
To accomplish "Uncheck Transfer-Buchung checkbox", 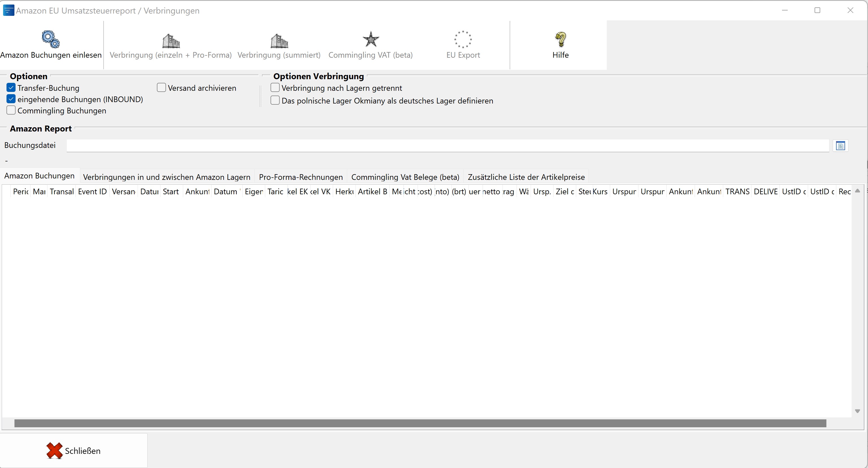I will tap(11, 88).
